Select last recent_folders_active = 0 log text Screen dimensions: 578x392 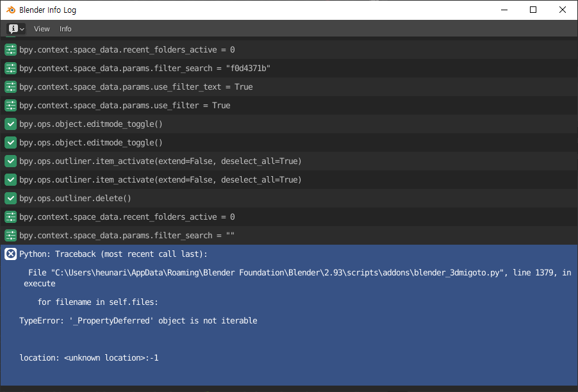click(127, 217)
